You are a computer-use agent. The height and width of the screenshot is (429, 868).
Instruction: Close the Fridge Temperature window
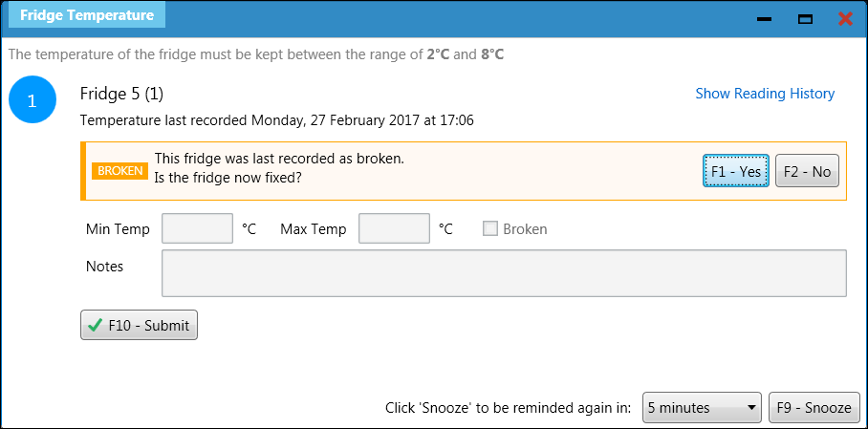[x=845, y=19]
